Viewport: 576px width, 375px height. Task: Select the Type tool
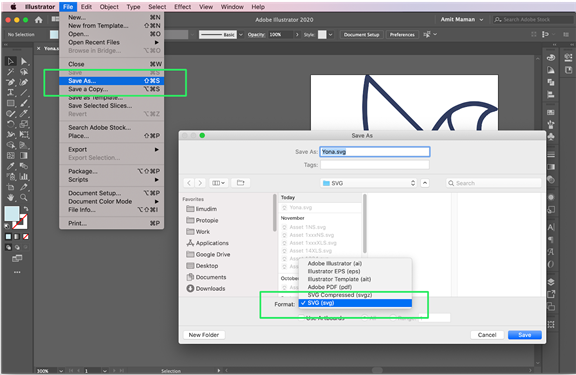coord(11,93)
